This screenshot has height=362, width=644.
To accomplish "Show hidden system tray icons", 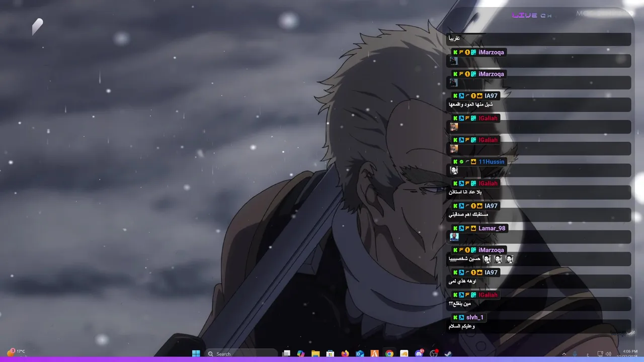I will [564, 354].
